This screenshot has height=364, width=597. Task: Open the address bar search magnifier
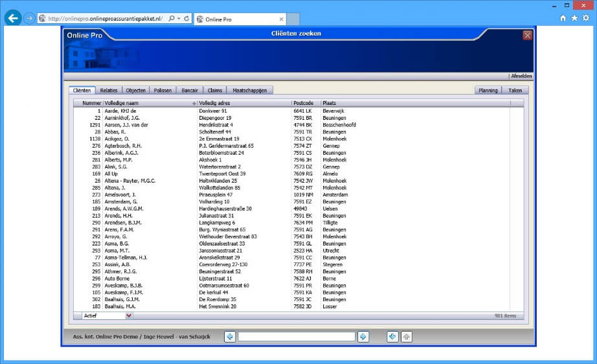pos(172,18)
